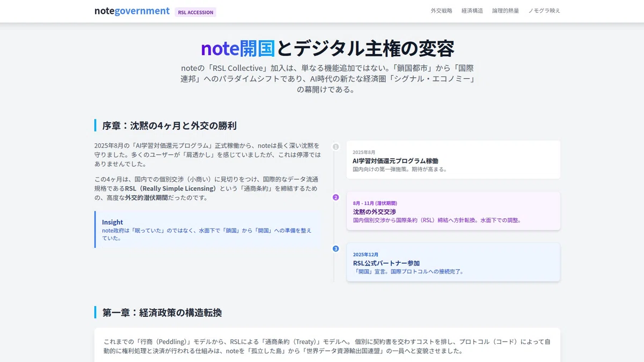Click the heading note開国とデジタル主権の変容
The height and width of the screenshot is (362, 644).
(327, 48)
